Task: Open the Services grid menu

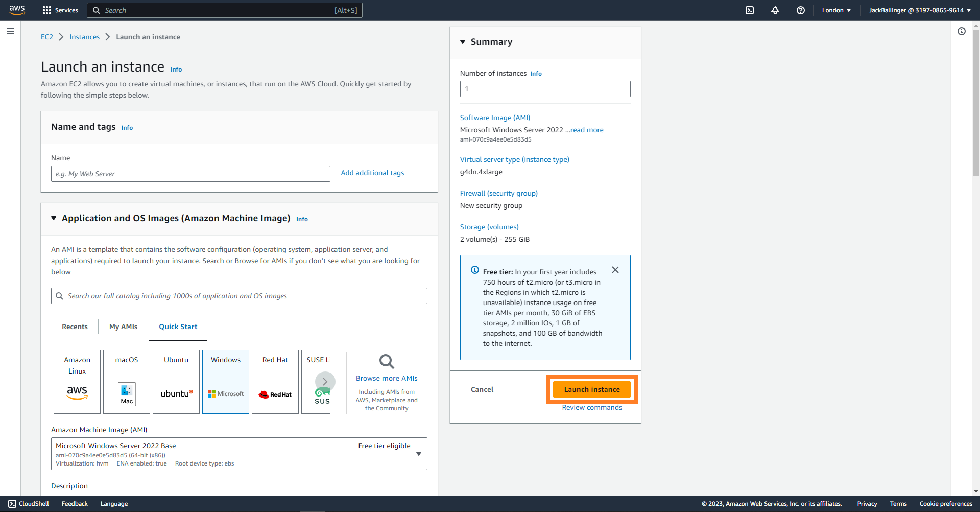Action: (x=60, y=10)
